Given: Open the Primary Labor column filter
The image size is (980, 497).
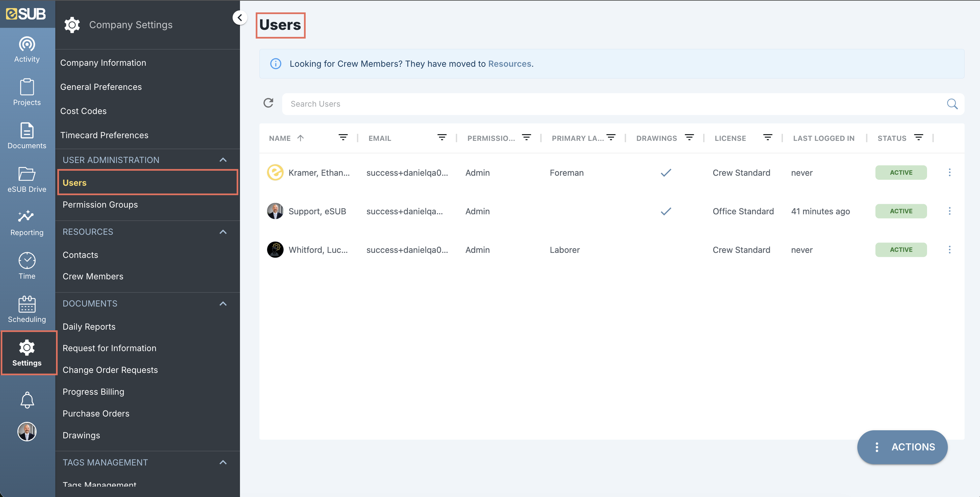Looking at the screenshot, I should pos(611,137).
